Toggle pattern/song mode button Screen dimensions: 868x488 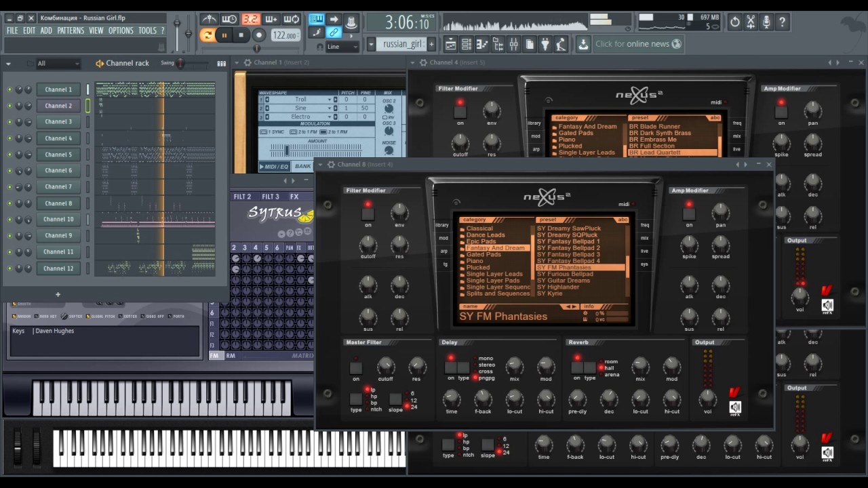208,35
